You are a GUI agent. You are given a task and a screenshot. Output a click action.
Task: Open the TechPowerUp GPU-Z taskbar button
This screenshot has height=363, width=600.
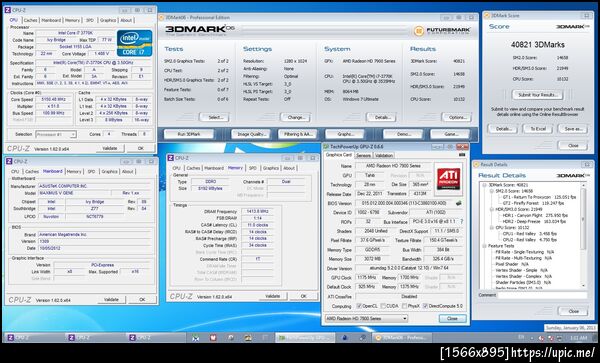305,338
